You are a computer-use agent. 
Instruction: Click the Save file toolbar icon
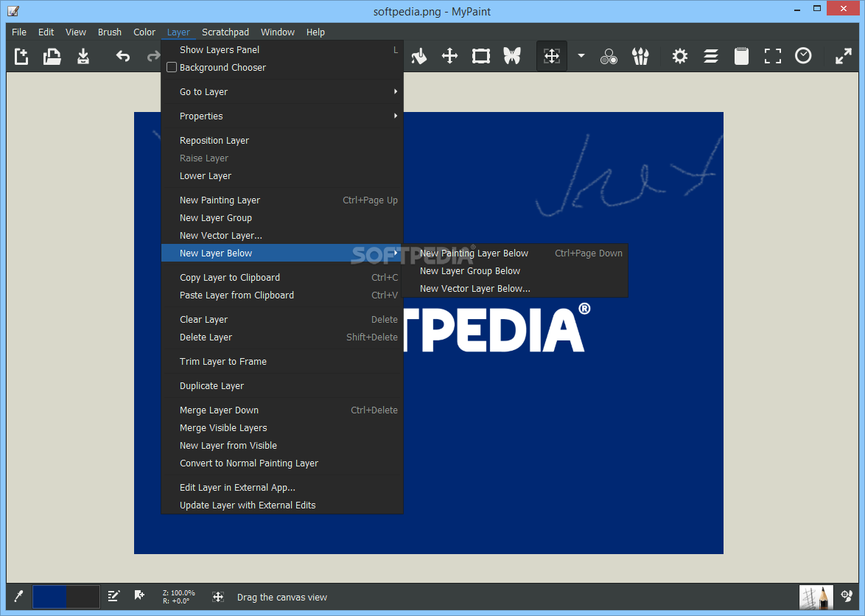pyautogui.click(x=83, y=56)
